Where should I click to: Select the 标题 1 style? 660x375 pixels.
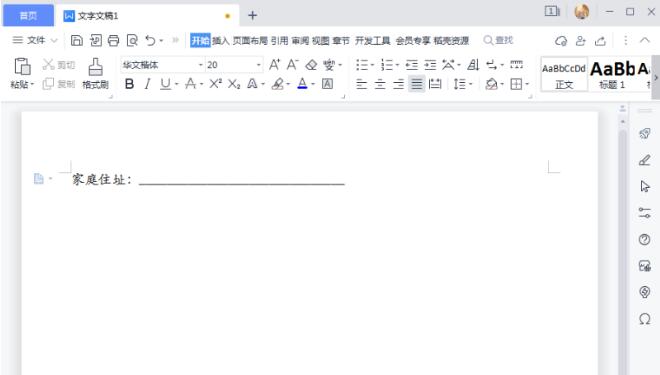tap(612, 74)
